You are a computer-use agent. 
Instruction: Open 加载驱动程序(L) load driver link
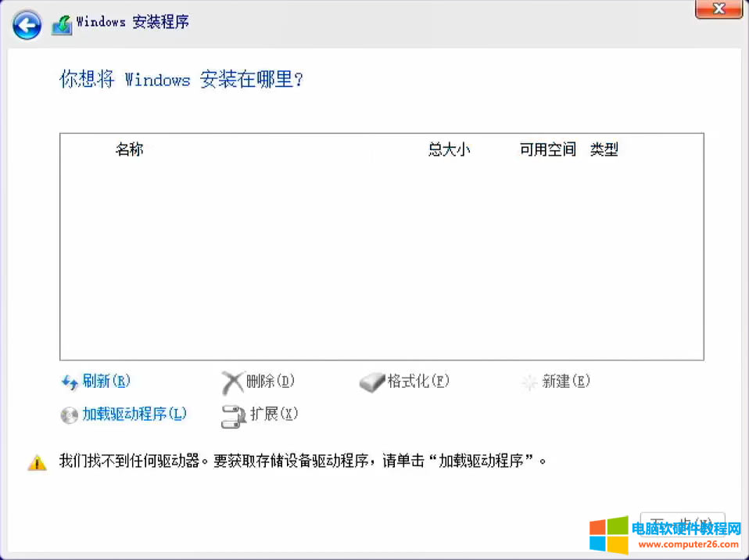pyautogui.click(x=134, y=413)
